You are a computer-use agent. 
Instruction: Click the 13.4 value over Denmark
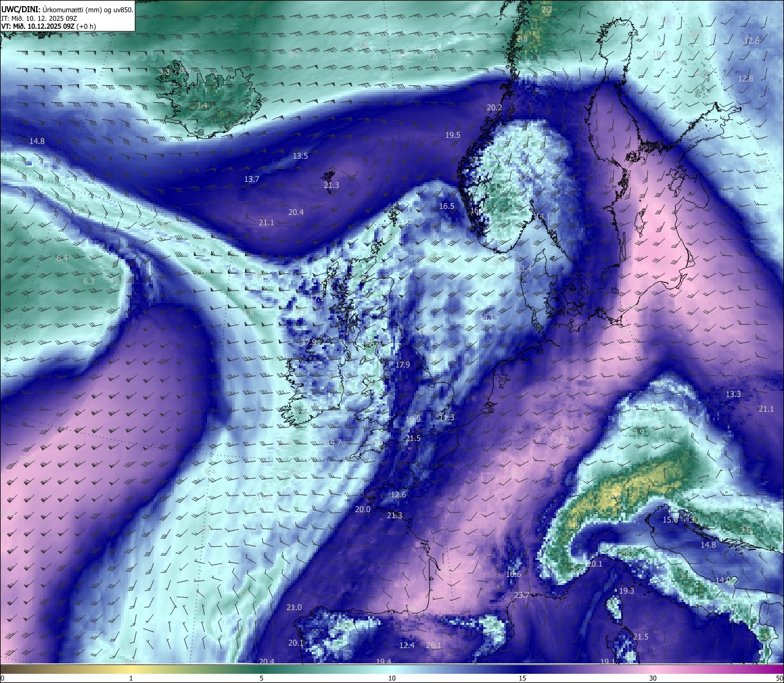tap(524, 269)
